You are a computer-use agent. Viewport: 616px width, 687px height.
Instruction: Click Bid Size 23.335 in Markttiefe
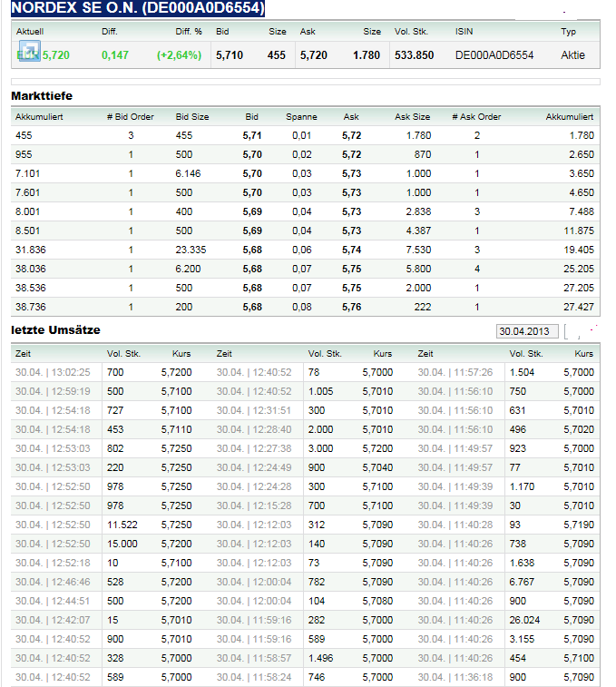coord(191,250)
